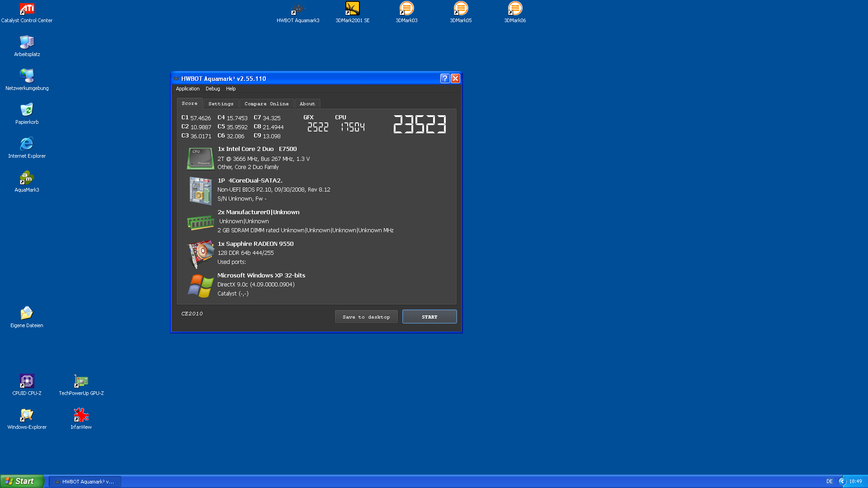Click Save to desktop button
868x488 pixels.
click(366, 317)
